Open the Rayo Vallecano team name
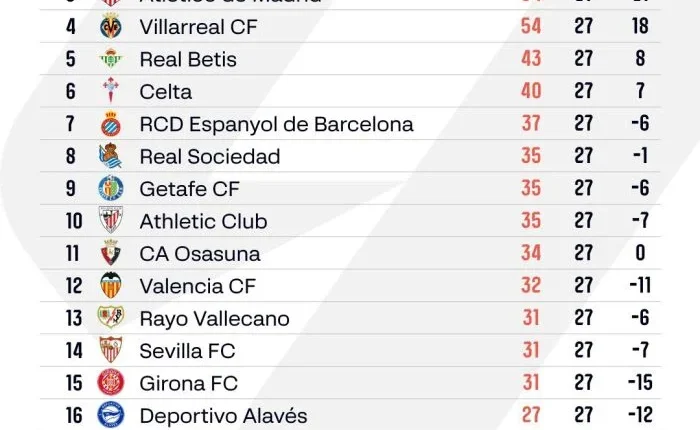 (x=214, y=318)
